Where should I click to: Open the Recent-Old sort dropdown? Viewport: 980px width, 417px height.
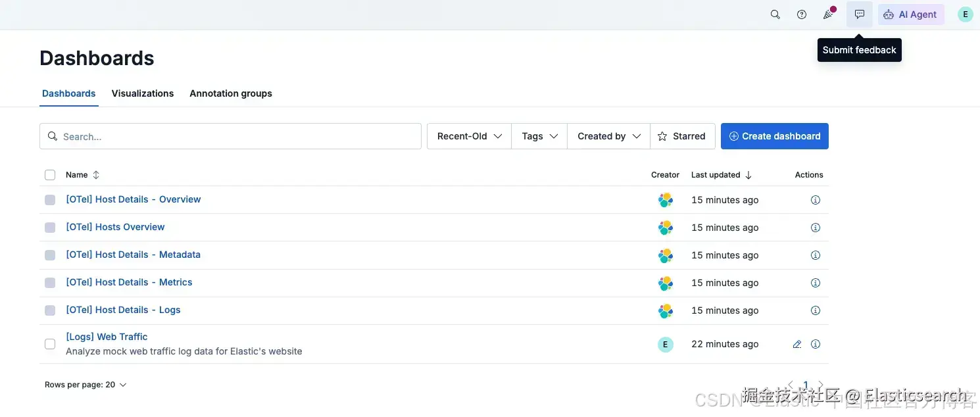point(470,136)
